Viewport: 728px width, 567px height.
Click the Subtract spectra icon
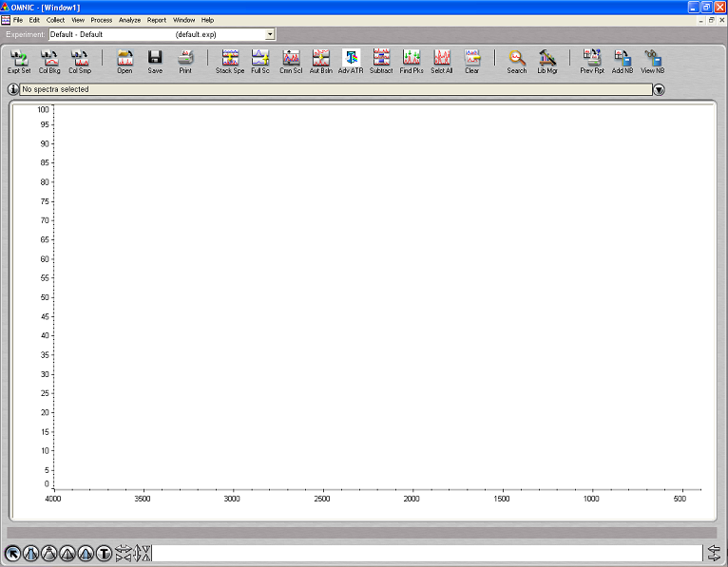pos(381,61)
